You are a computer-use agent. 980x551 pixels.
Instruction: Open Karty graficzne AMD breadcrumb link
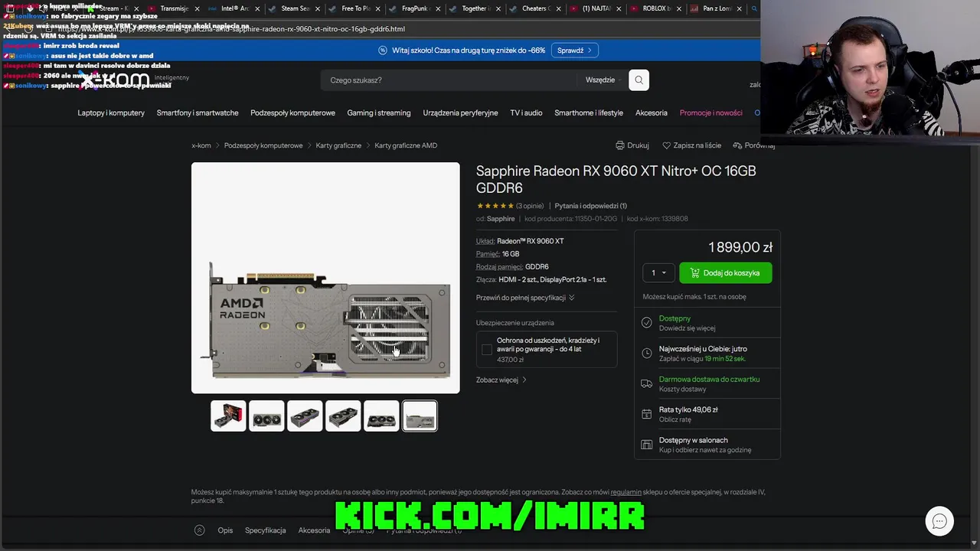[x=406, y=145]
